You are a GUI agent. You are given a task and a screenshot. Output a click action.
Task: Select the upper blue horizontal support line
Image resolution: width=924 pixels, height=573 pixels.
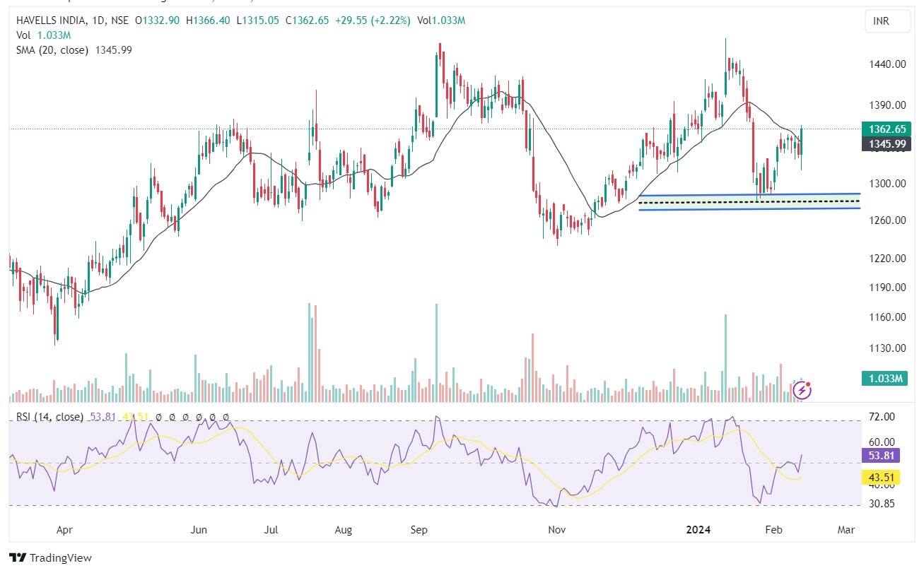[x=749, y=194]
